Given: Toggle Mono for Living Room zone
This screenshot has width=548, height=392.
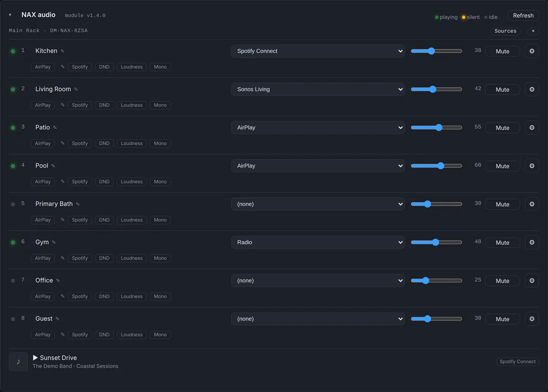Looking at the screenshot, I should pos(160,105).
